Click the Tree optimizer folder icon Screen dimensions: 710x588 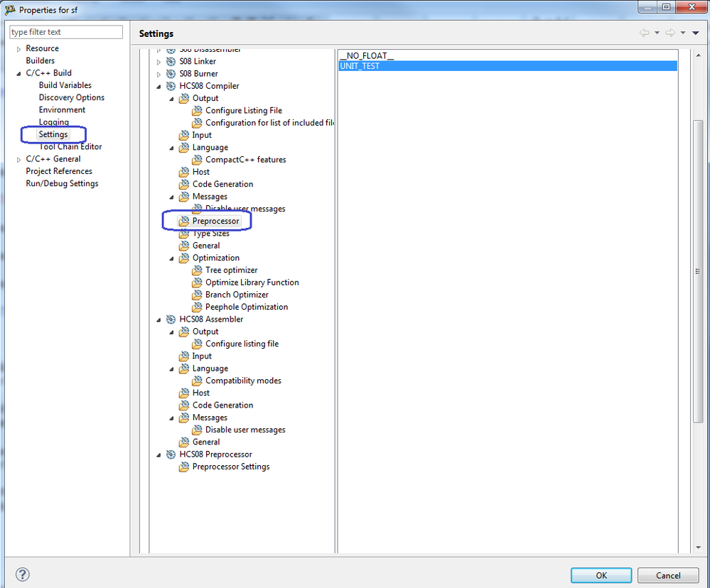pos(197,270)
